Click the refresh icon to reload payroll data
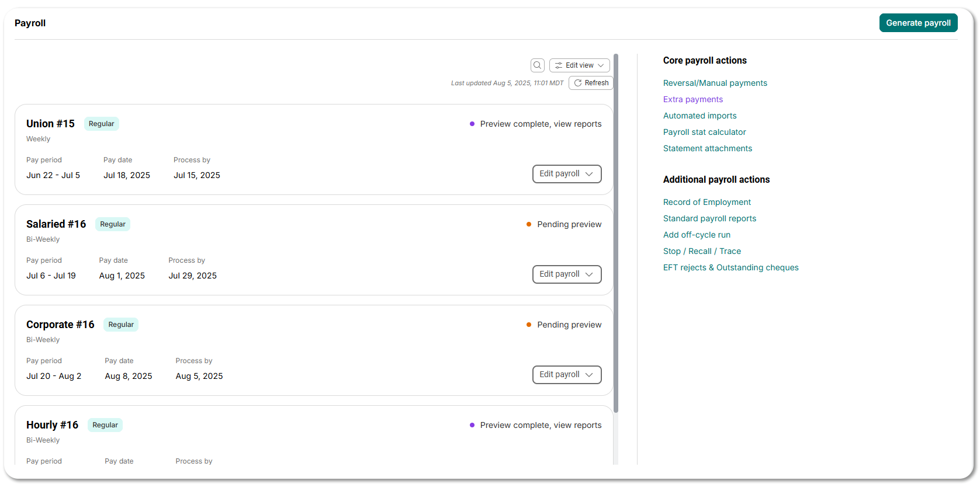Screen dimensions: 980x491 577,82
